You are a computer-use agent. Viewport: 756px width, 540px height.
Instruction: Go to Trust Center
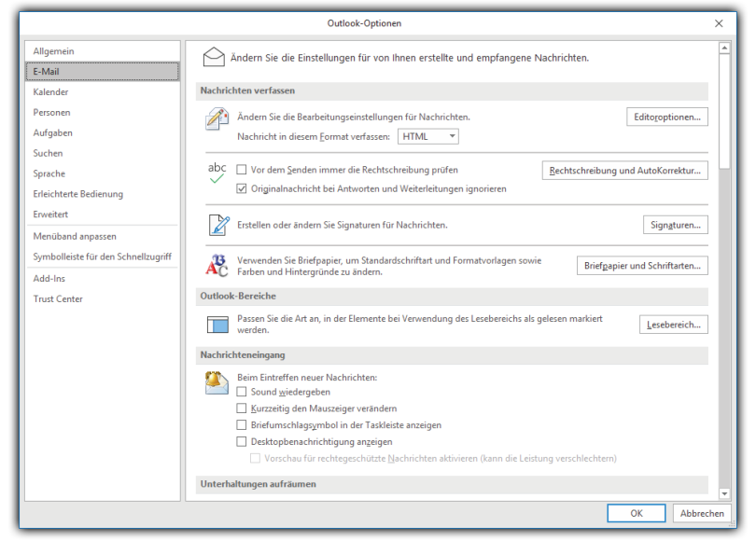click(x=103, y=298)
